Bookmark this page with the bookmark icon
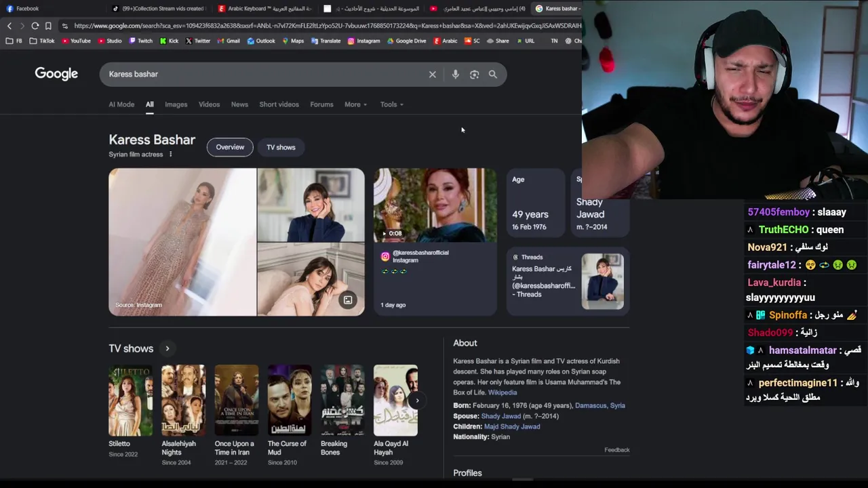 point(48,26)
